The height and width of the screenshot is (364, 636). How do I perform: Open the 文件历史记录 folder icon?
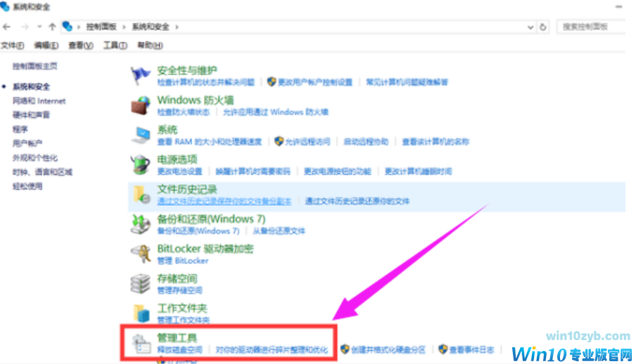(x=141, y=195)
